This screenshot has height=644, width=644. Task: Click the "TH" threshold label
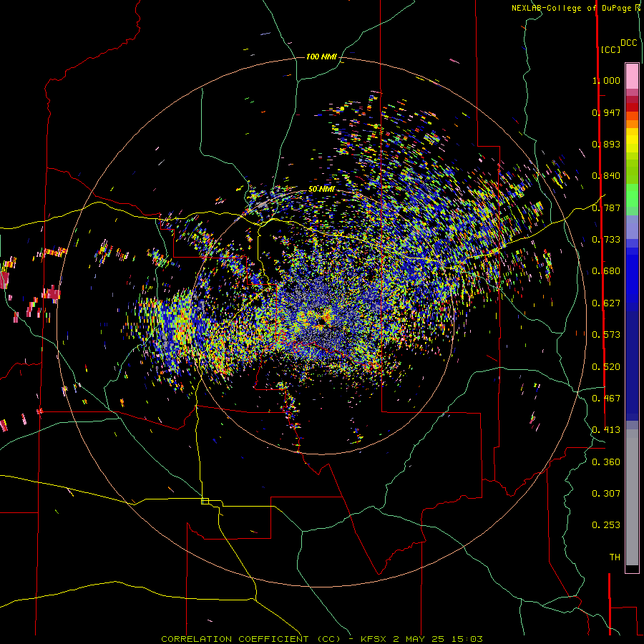(x=615, y=557)
